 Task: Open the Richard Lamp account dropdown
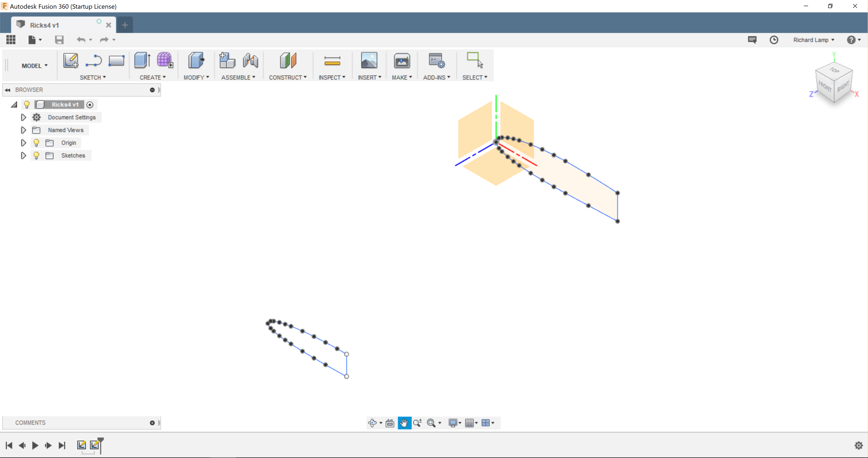813,40
